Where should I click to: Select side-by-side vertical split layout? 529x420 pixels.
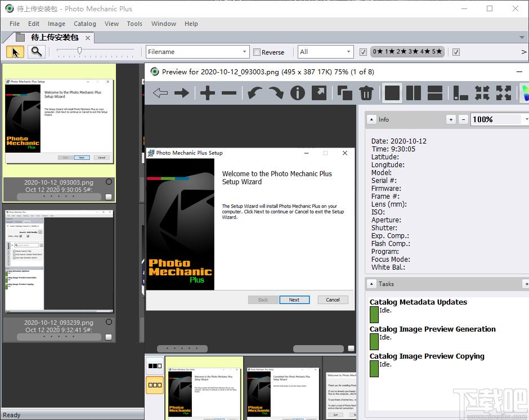[413, 93]
